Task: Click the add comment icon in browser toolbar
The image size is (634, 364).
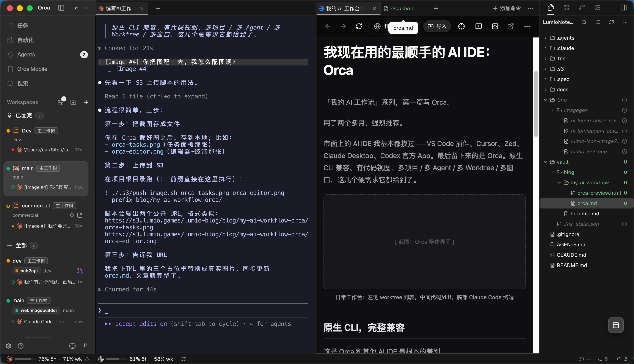Action: point(479,26)
